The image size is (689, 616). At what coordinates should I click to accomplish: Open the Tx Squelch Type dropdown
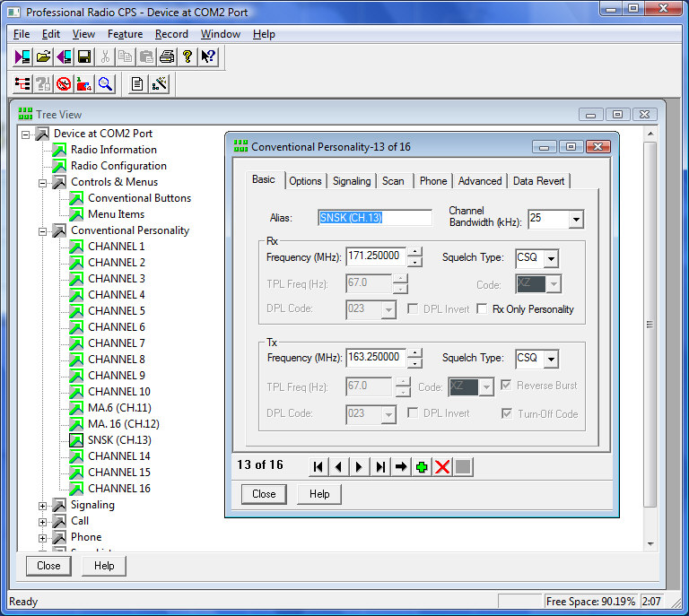[x=550, y=359]
